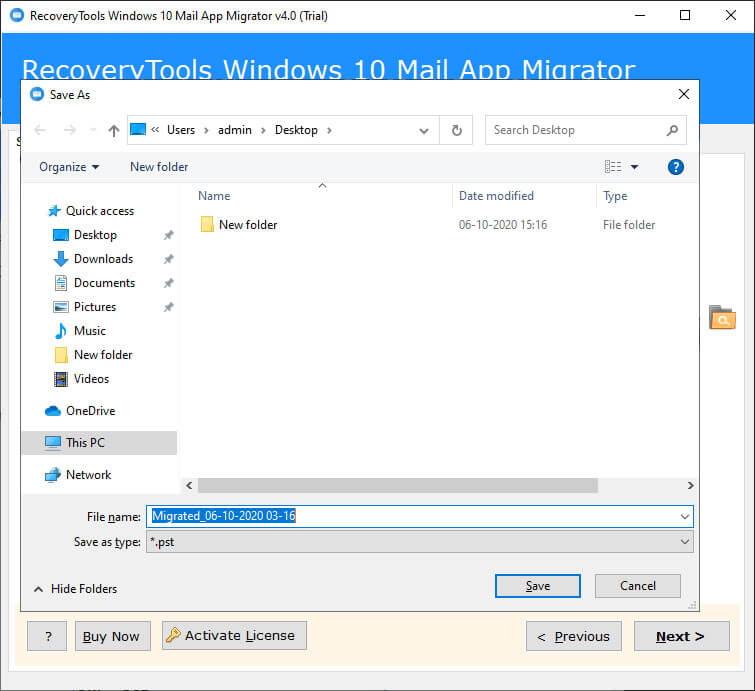Sort by Date modified column
Image resolution: width=755 pixels, height=691 pixels.
496,196
